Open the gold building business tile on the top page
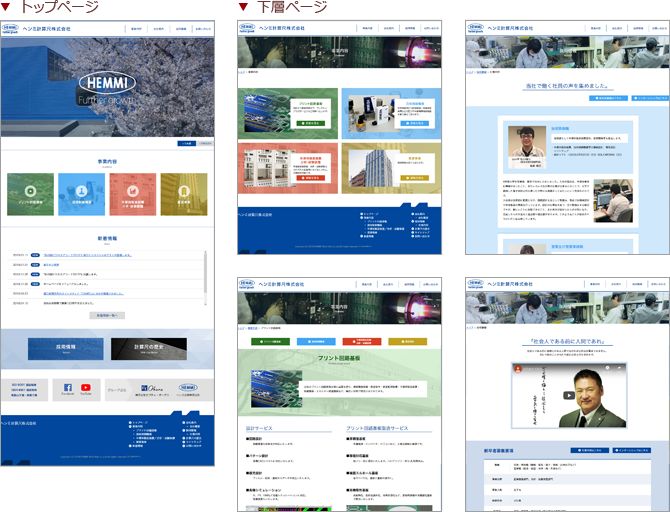The image size is (670, 512). (x=184, y=194)
